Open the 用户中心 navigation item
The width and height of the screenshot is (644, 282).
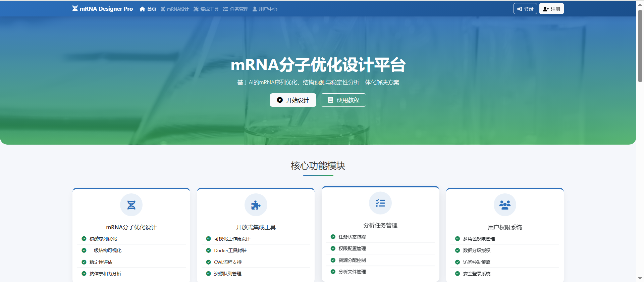pyautogui.click(x=265, y=9)
